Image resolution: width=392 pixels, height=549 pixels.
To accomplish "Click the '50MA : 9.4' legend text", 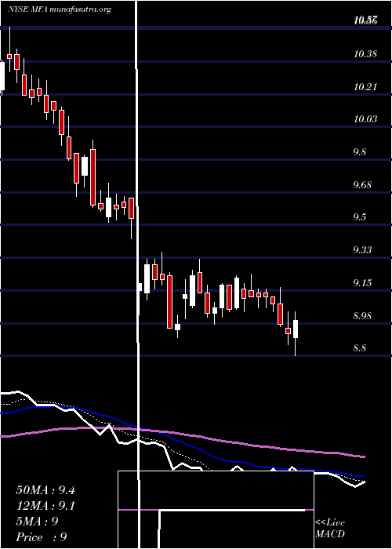I will click(45, 490).
